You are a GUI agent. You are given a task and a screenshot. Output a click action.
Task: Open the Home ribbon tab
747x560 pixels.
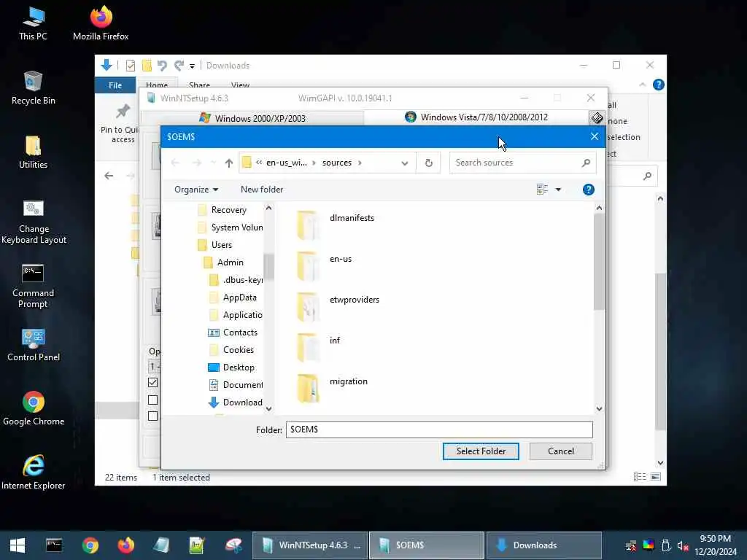point(157,85)
